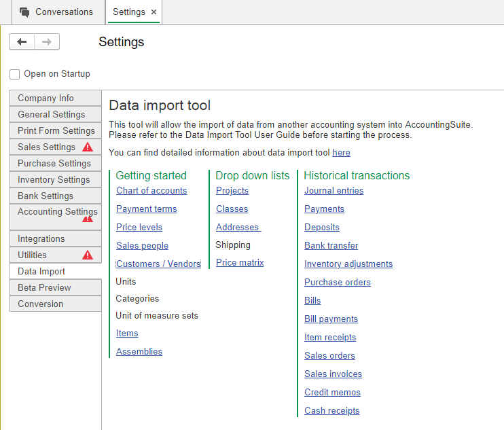504x430 pixels.
Task: Open Sales invoices import link
Action: 333,374
